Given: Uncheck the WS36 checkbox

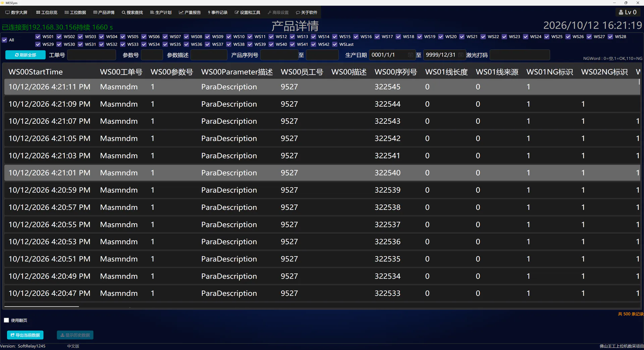Looking at the screenshot, I should 186,44.
